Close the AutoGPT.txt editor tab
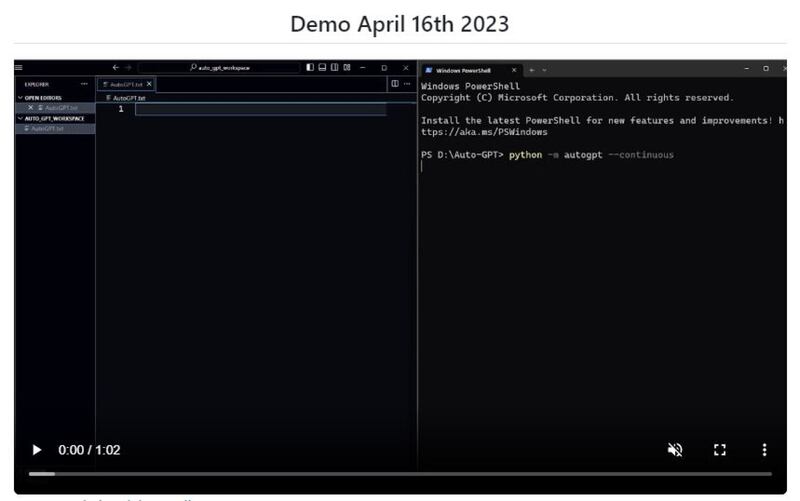Image resolution: width=800 pixels, height=501 pixels. [149, 84]
